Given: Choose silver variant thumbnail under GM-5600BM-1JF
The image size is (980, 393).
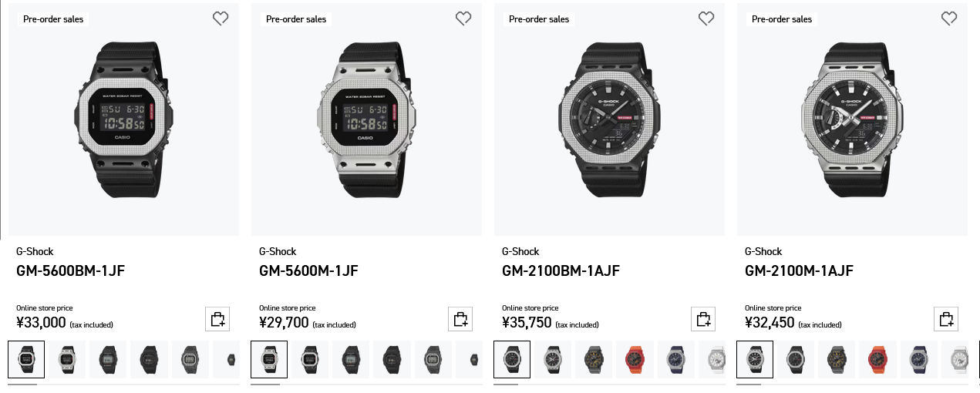Looking at the screenshot, I should 68,359.
